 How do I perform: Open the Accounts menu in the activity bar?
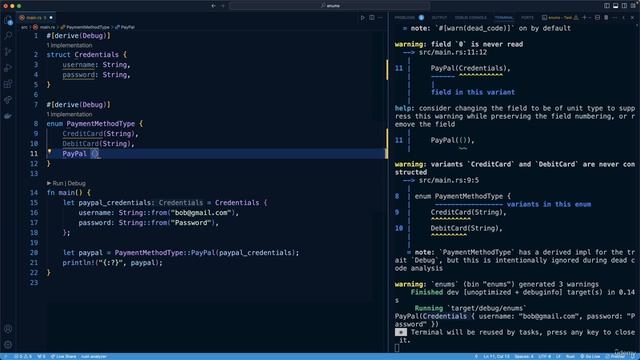8,329
